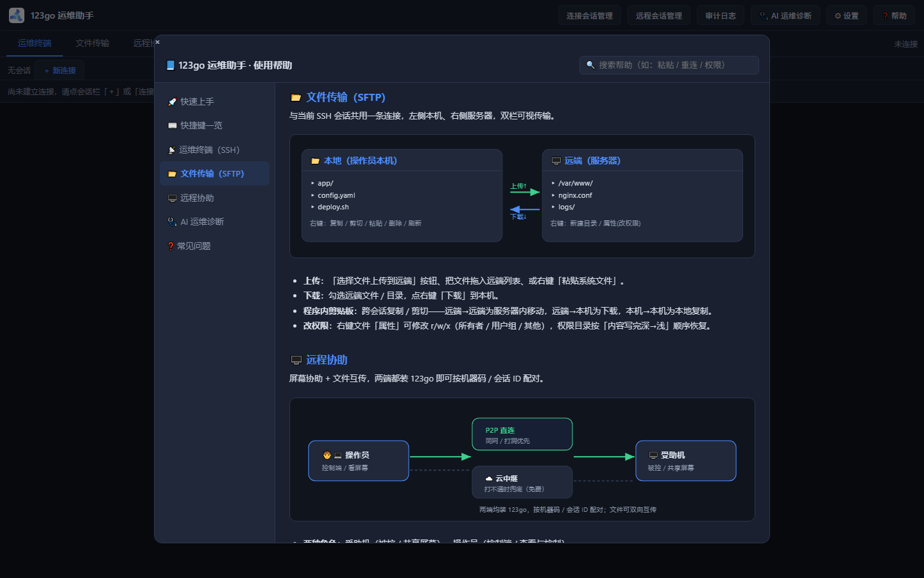
Task: Click the 无会话 label
Action: point(19,71)
